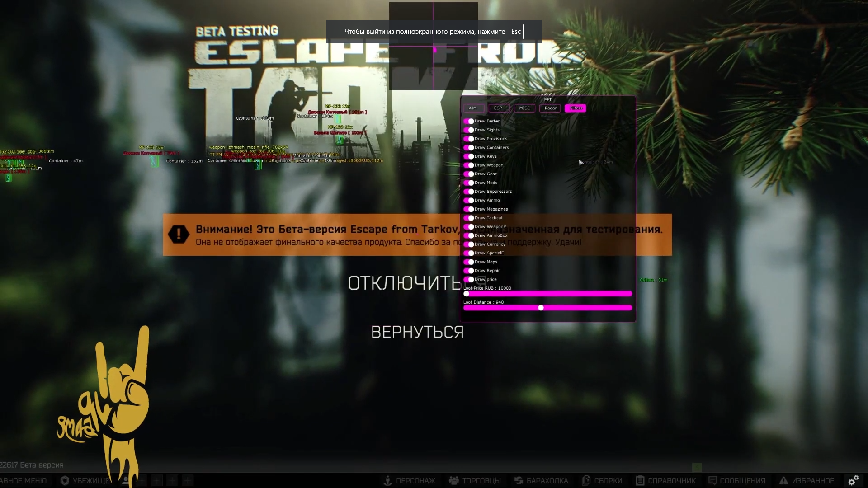Click the ОТКЛЮЧИТЬСЯ button
The width and height of the screenshot is (868, 488).
(405, 283)
